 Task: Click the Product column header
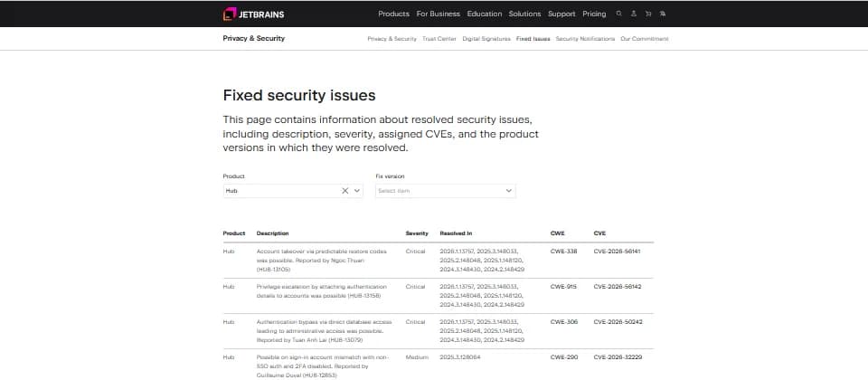(x=234, y=233)
